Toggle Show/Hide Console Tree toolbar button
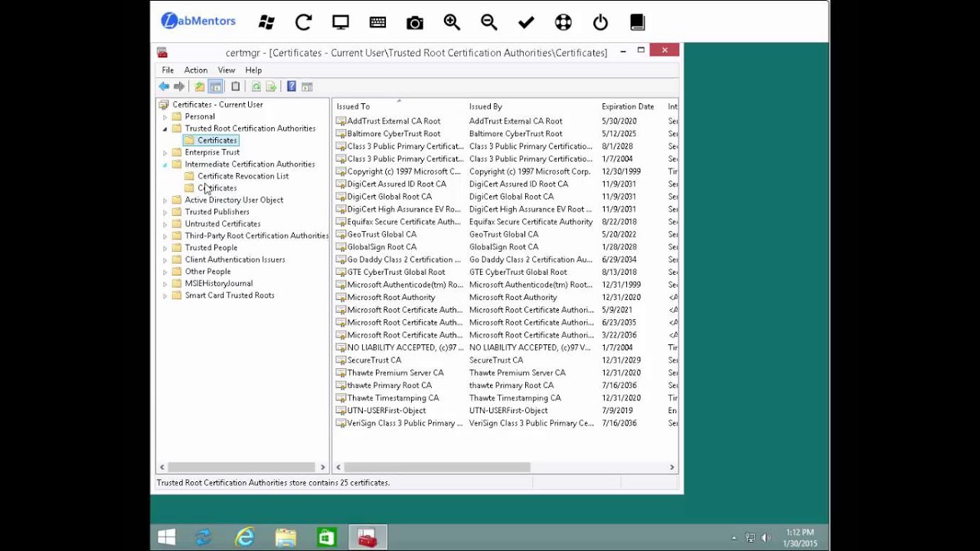 (x=216, y=86)
